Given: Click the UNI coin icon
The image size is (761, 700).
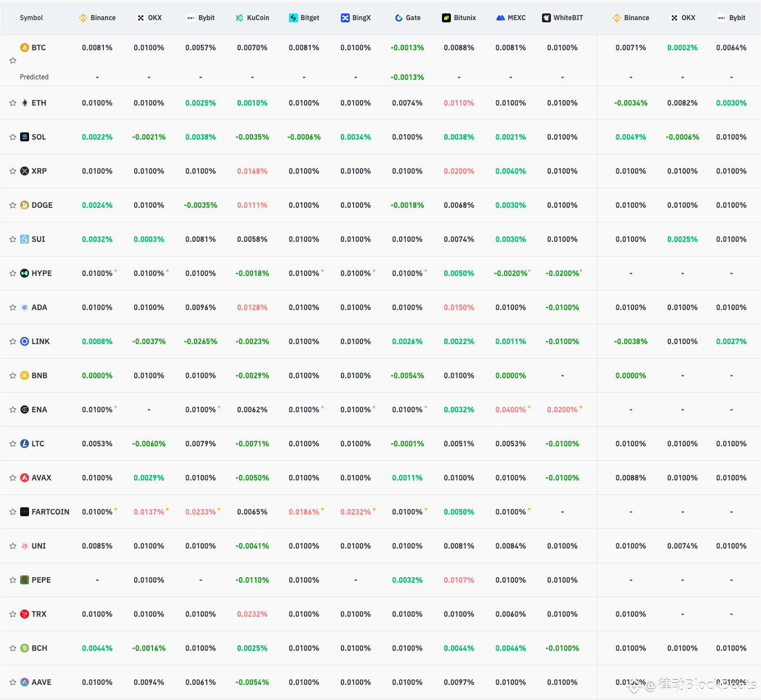Looking at the screenshot, I should pos(25,546).
